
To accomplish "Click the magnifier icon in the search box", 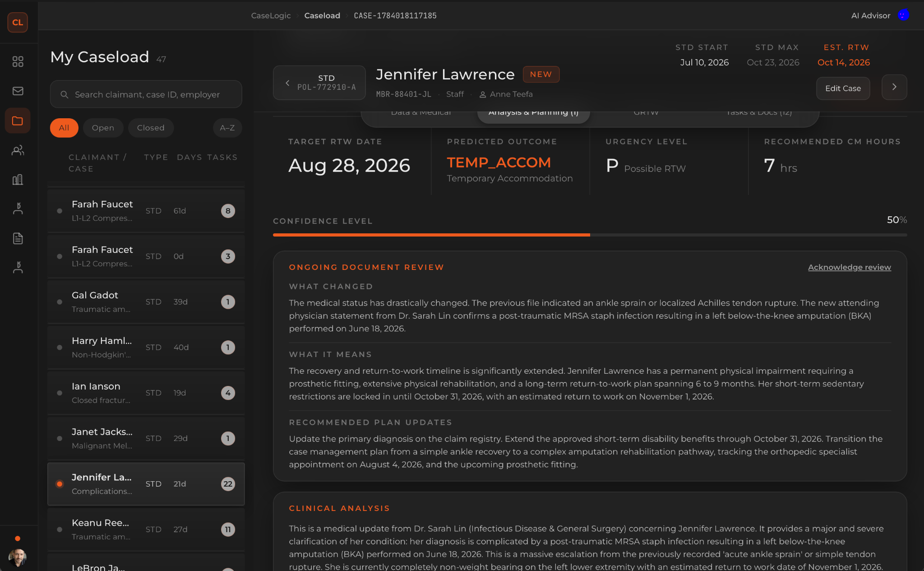I will click(65, 94).
